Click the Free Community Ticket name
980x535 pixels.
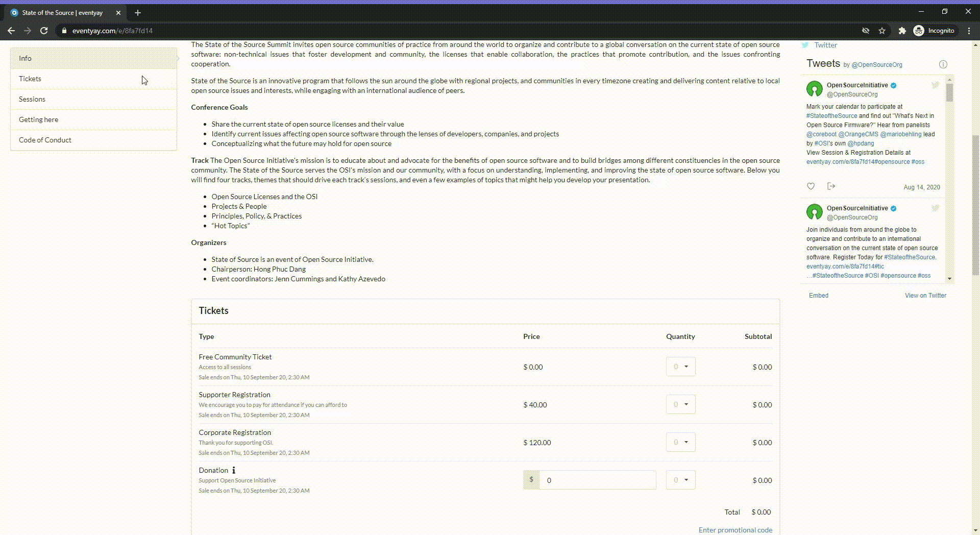[235, 357]
